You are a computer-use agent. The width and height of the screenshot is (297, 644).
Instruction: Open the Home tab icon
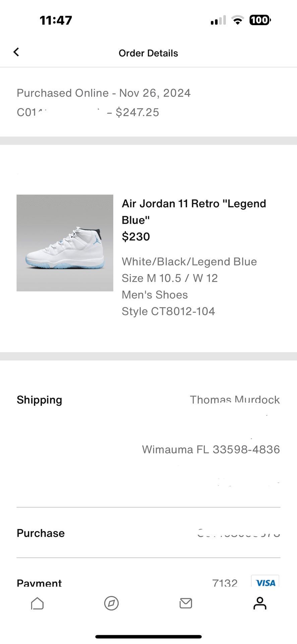tap(37, 603)
